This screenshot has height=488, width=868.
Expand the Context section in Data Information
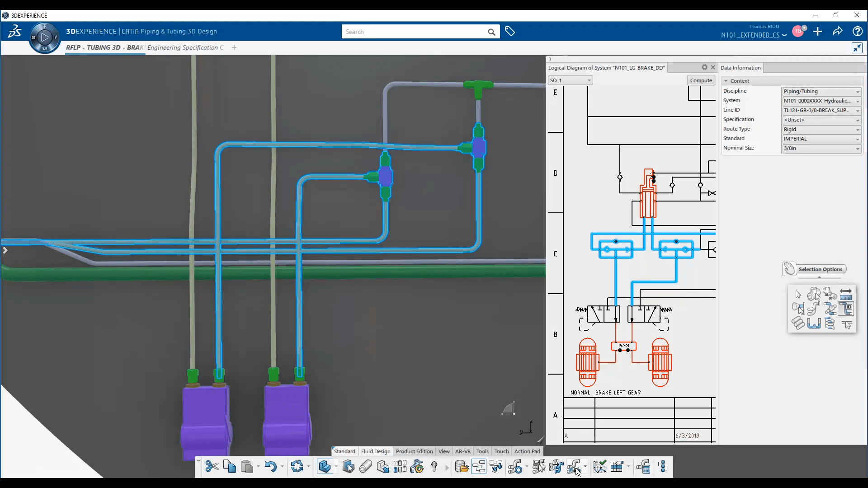click(x=726, y=80)
